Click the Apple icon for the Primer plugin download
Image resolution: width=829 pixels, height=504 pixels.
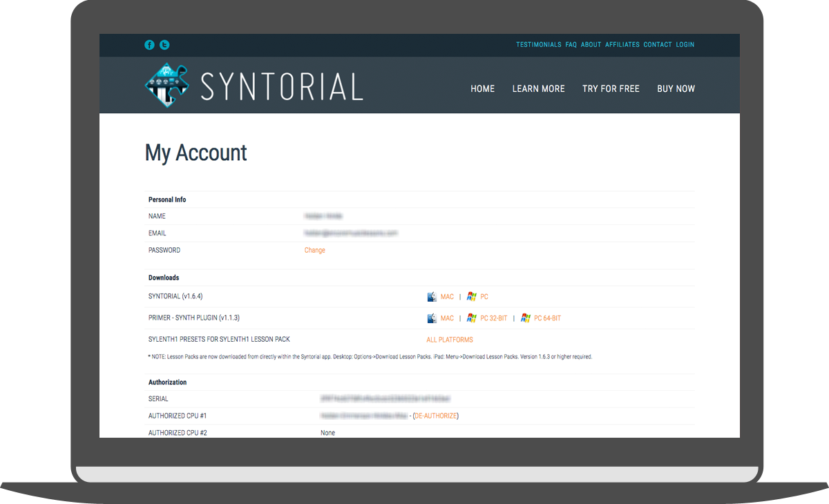point(432,318)
